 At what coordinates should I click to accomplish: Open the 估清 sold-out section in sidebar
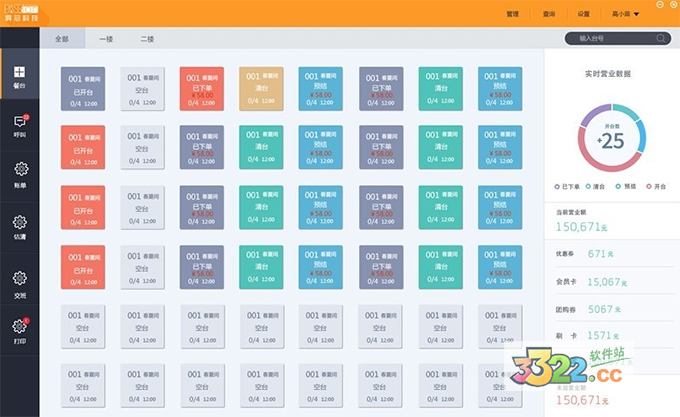(x=20, y=227)
